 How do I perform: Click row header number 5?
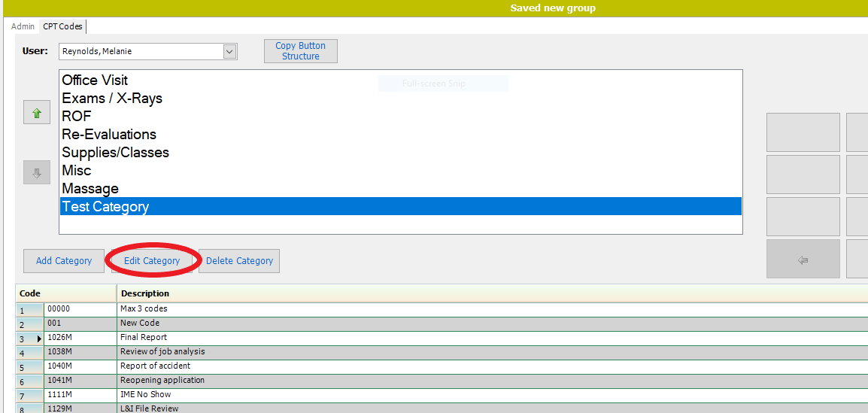(x=30, y=367)
